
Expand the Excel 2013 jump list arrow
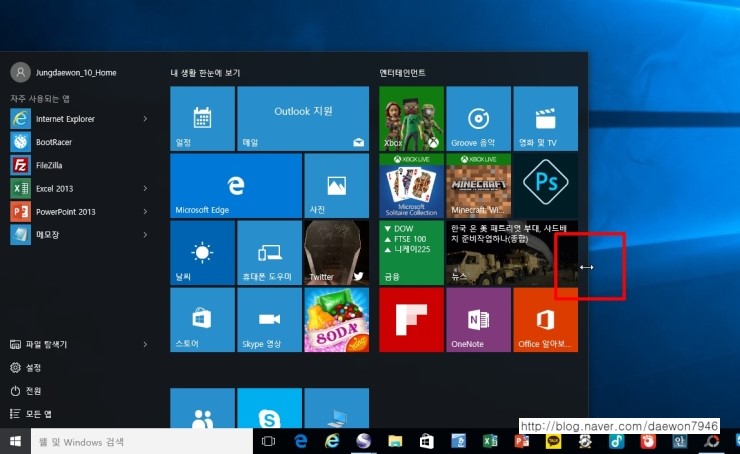coord(145,188)
